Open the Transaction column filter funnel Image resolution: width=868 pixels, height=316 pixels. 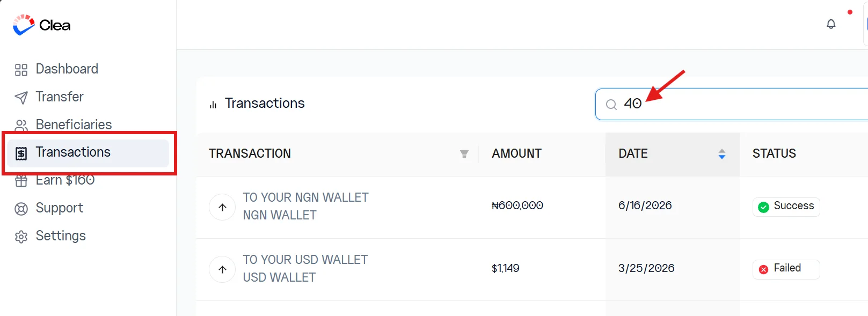point(464,154)
